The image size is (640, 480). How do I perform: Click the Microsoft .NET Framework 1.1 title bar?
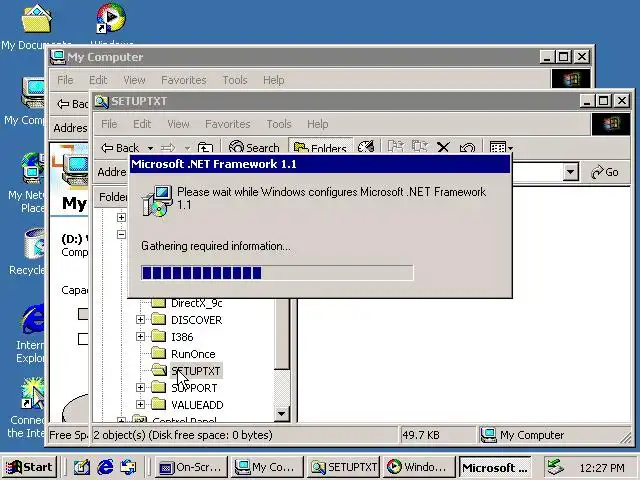[x=320, y=164]
